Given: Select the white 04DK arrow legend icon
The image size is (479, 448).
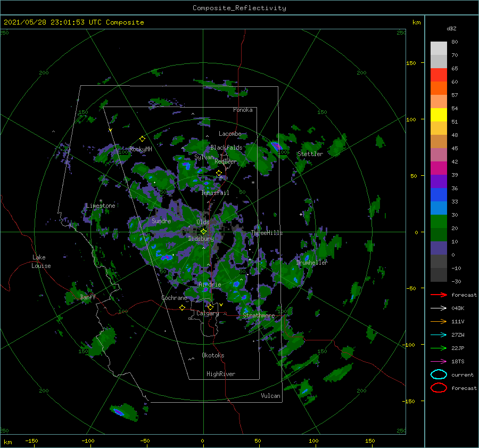Looking at the screenshot, I should (x=439, y=308).
